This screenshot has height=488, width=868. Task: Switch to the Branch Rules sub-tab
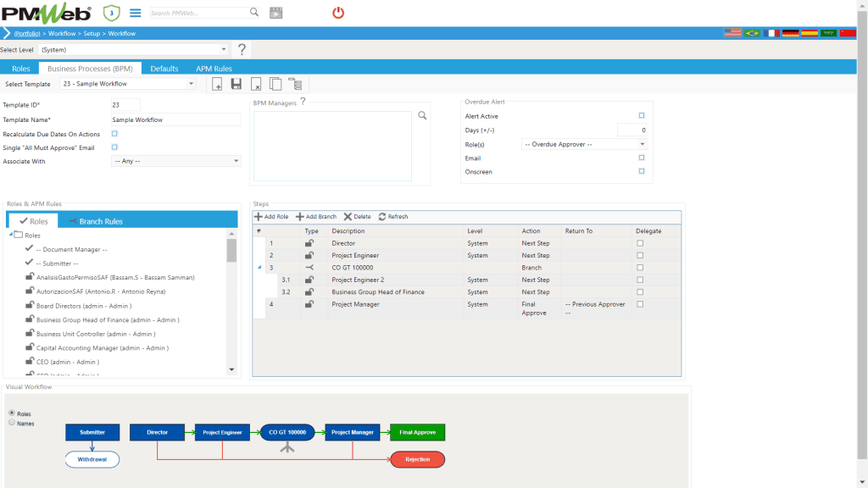[95, 221]
